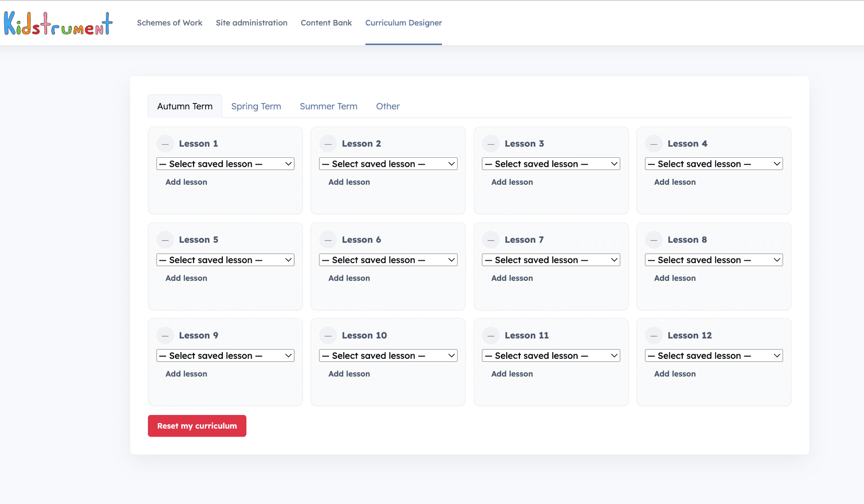Viewport: 864px width, 504px height.
Task: Add a lesson to Lesson 10
Action: coord(349,374)
